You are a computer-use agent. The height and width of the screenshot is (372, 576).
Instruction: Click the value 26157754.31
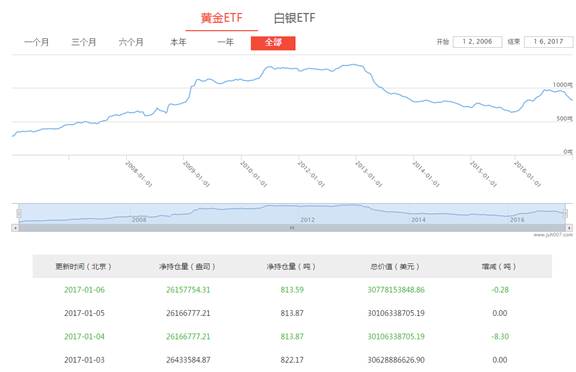tap(188, 290)
